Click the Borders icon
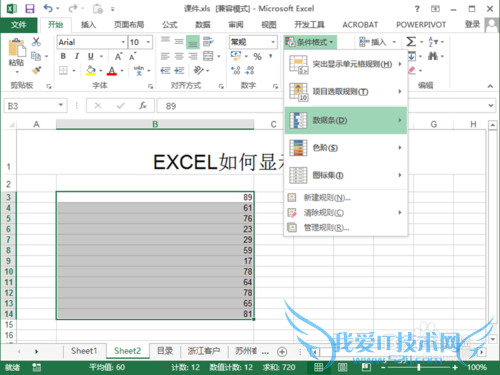Image resolution: width=500 pixels, height=375 pixels. pyautogui.click(x=63, y=70)
